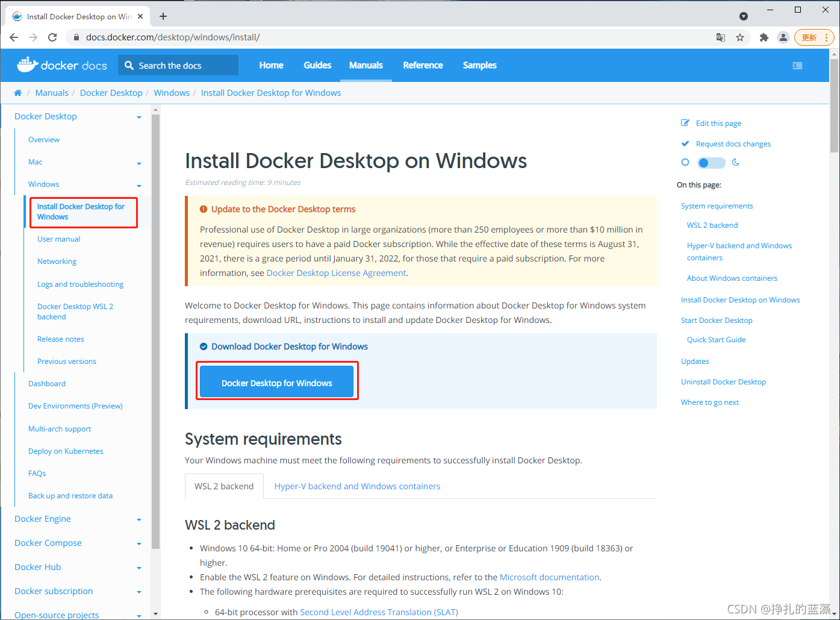The height and width of the screenshot is (620, 840).
Task: Open Logs and troubleshooting in sidebar
Action: tap(80, 284)
